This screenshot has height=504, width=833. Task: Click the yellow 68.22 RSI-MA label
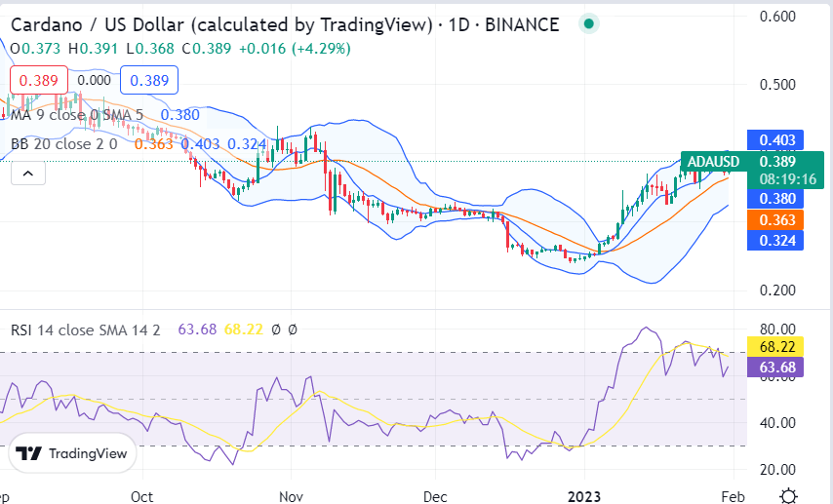tap(775, 347)
